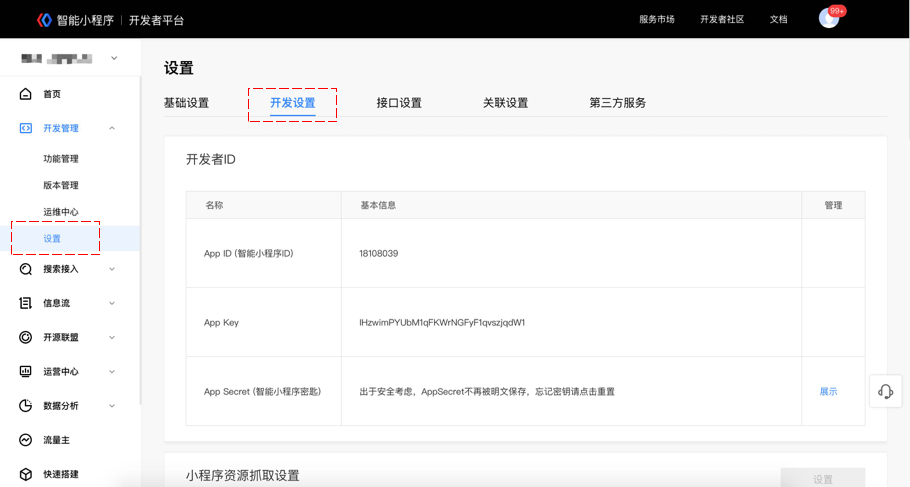Click 展示 to reveal App Secret
Viewport: 910px width, 487px height.
coord(828,391)
